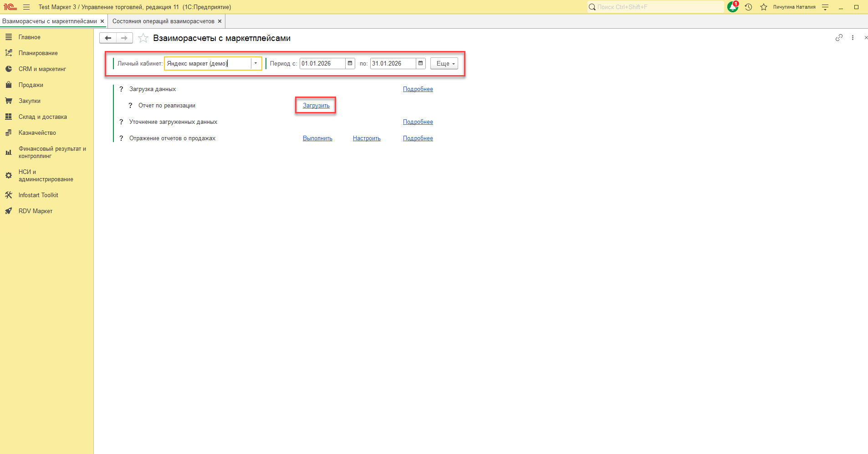Image resolution: width=868 pixels, height=454 pixels.
Task: Click the global search field
Action: point(656,7)
